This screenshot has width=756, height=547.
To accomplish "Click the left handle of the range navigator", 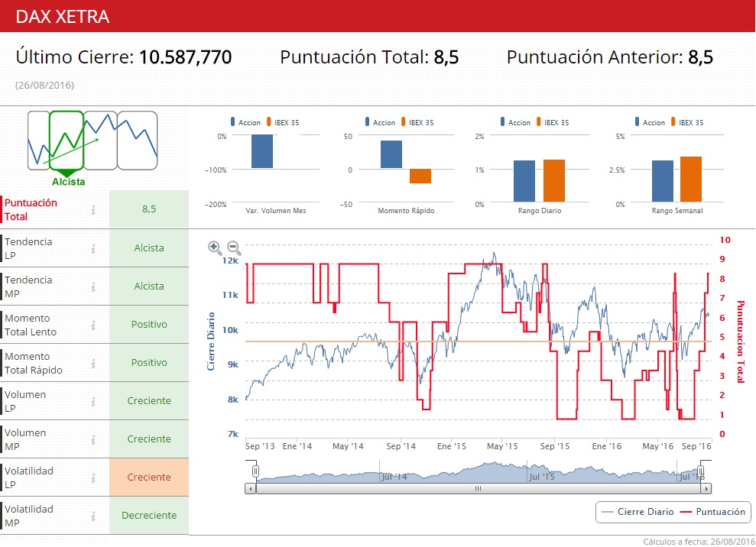I will point(255,471).
